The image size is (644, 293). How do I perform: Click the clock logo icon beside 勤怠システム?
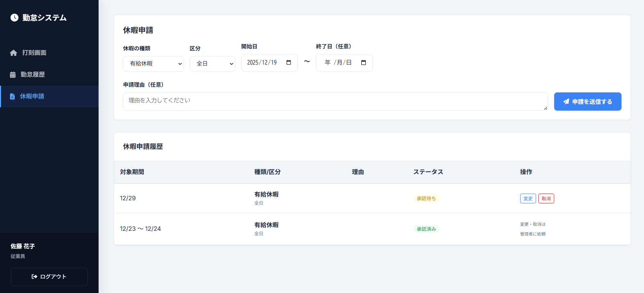coord(14,17)
